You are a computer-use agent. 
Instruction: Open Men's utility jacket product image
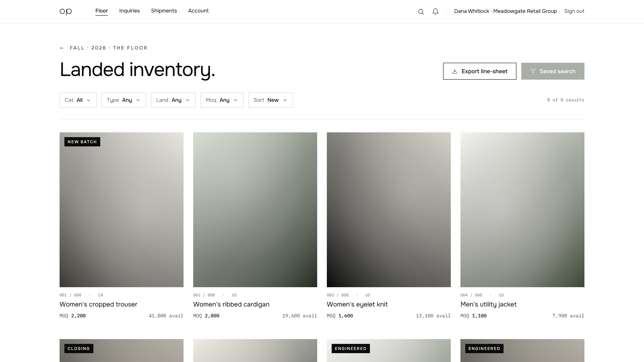522,210
